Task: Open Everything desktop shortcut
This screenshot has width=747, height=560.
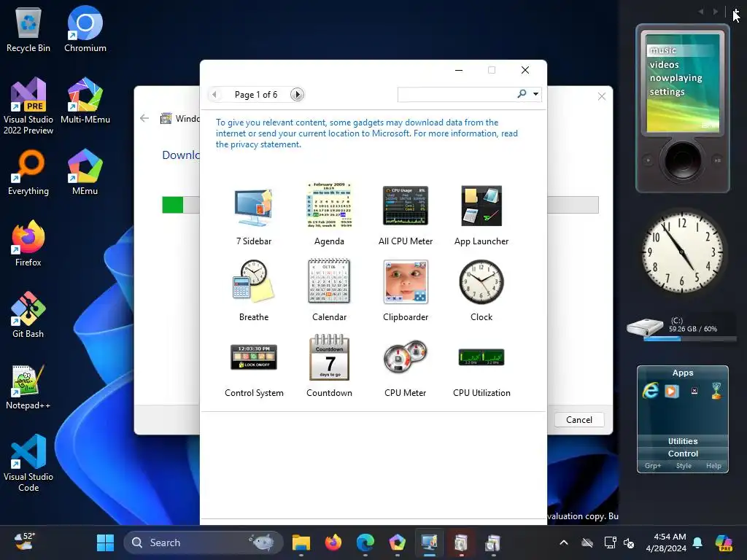Action: click(28, 172)
